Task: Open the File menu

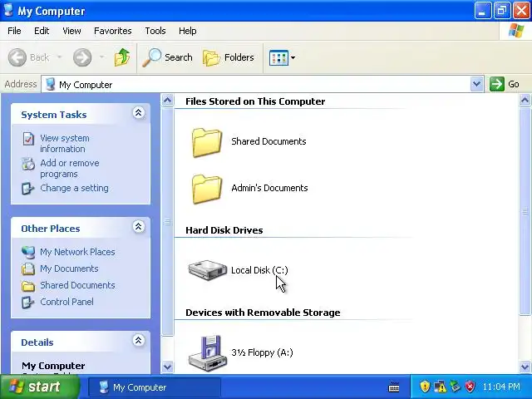Action: click(x=14, y=31)
